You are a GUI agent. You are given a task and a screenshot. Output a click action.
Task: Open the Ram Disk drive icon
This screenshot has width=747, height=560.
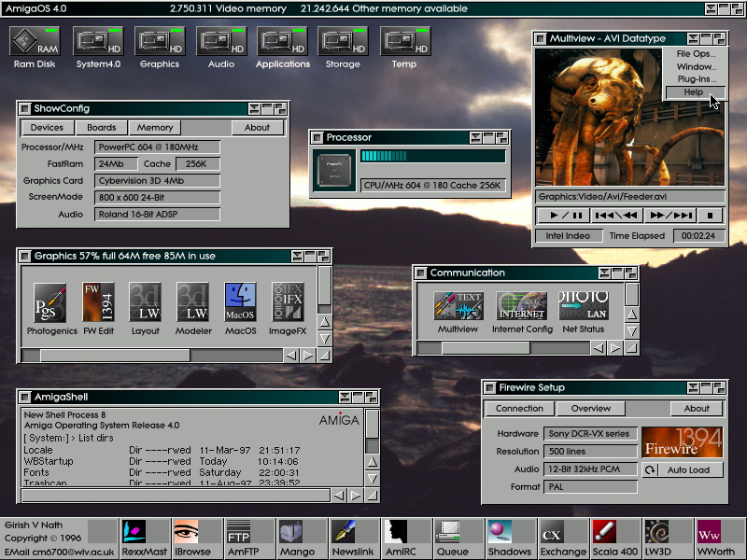point(35,42)
